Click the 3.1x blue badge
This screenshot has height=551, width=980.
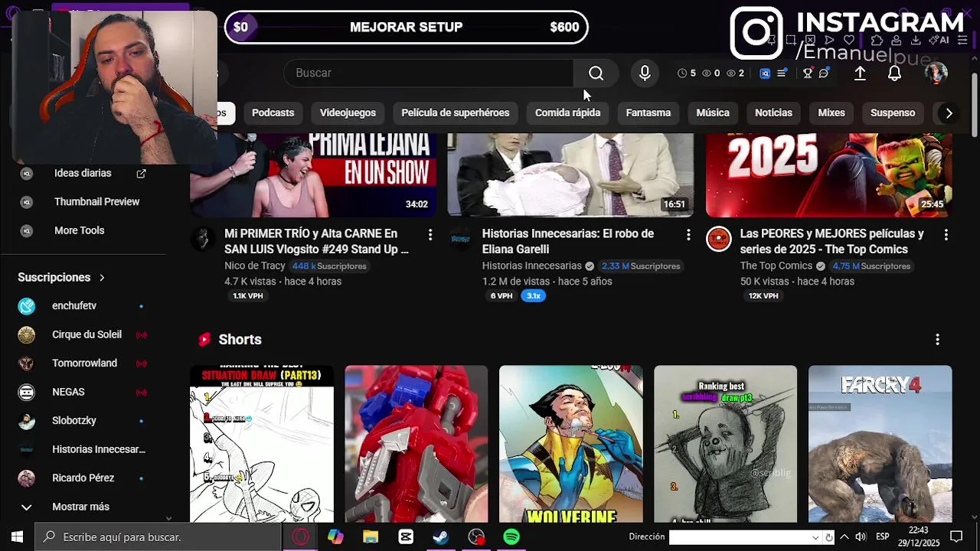click(x=534, y=296)
